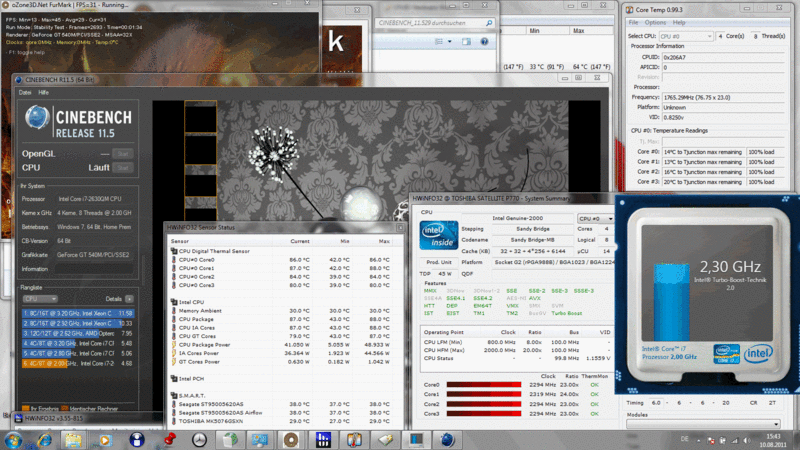Open Windows Explorer folder from the taskbar
800x450 pixels.
pyautogui.click(x=73, y=440)
